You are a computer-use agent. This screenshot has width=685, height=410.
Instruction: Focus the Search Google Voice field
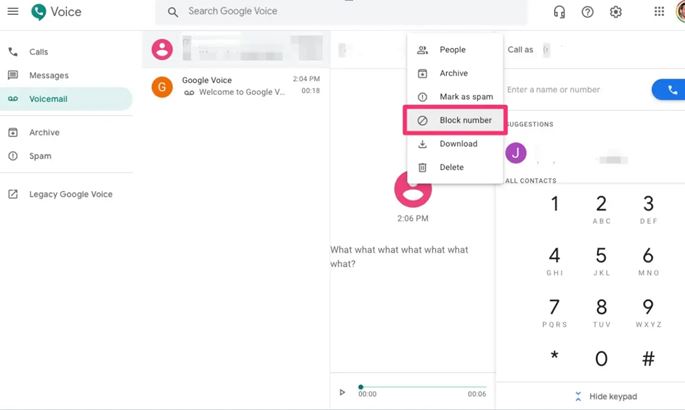pos(341,12)
